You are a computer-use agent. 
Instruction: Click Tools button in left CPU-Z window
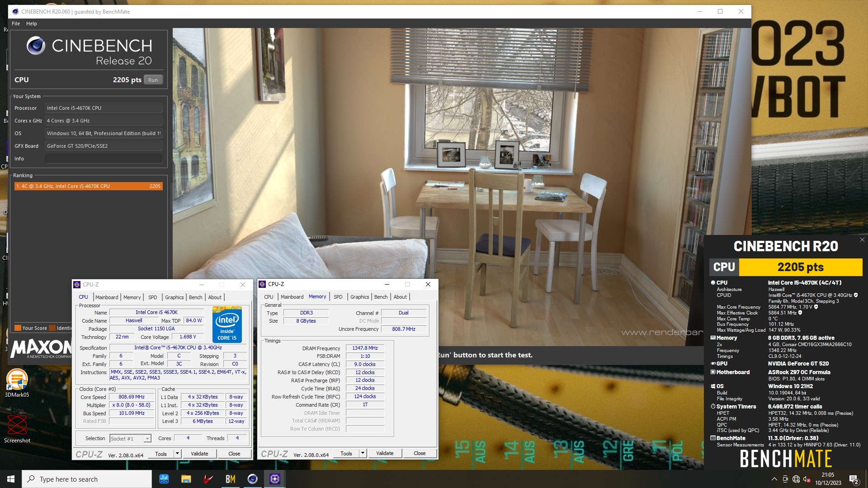(161, 454)
